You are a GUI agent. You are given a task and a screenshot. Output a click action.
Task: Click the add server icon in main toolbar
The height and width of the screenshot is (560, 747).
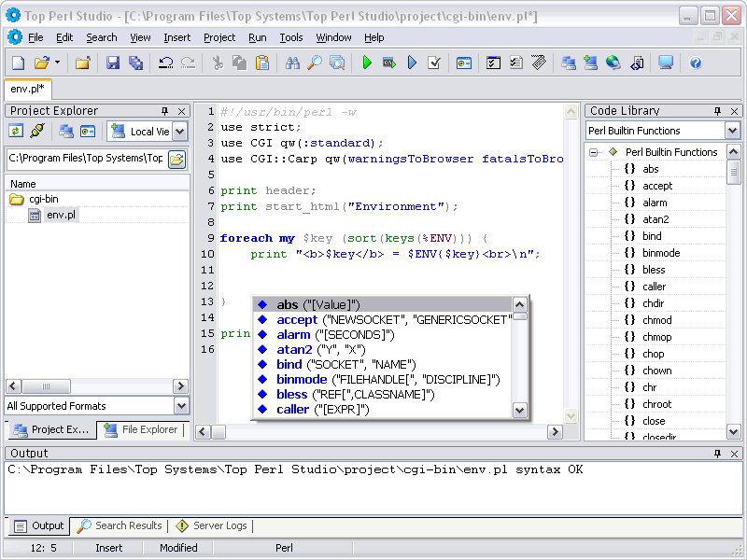591,63
